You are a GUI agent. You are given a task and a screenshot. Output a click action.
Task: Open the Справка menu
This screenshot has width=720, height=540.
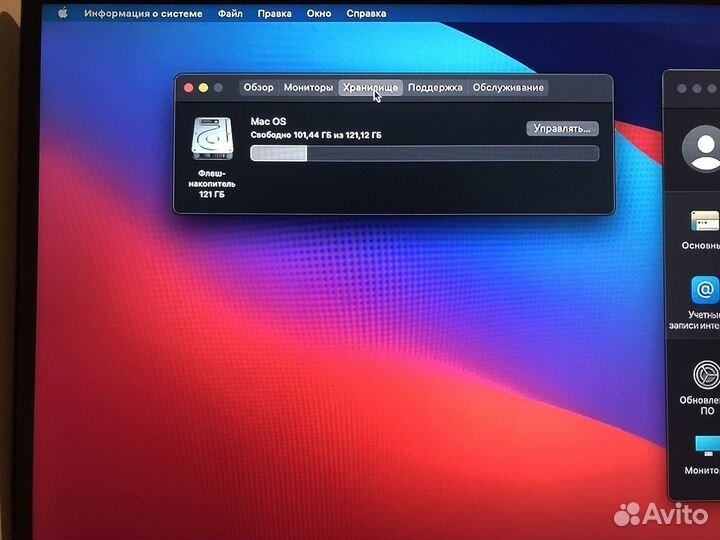[366, 14]
